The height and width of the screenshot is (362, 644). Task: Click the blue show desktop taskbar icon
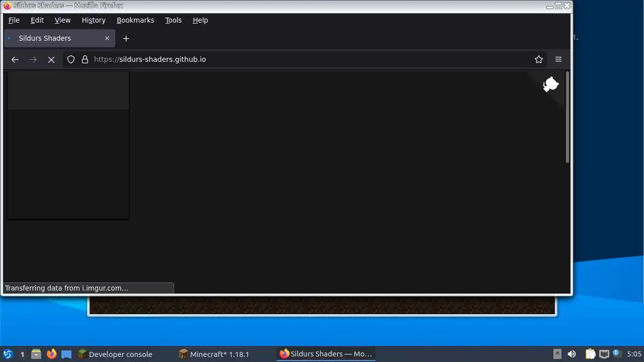[x=66, y=354]
